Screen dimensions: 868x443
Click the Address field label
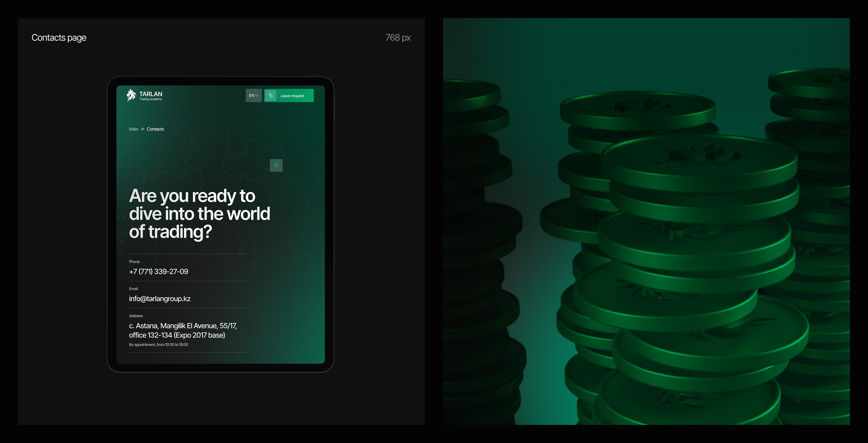(x=136, y=316)
